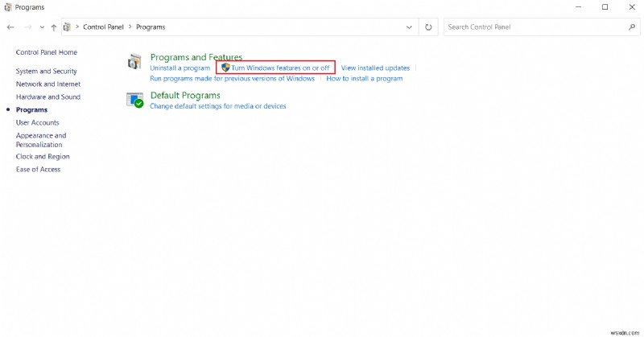Select Programs in the sidebar
This screenshot has height=337, width=644.
(x=31, y=109)
